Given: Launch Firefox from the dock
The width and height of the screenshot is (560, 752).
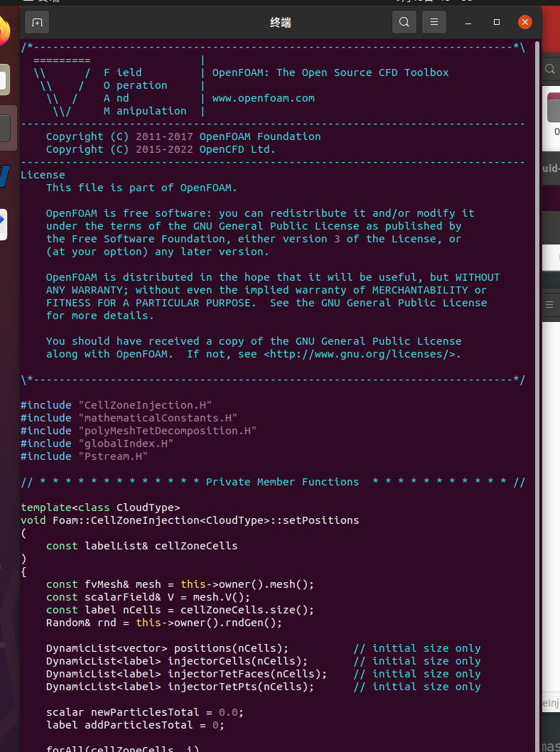Looking at the screenshot, I should (4, 32).
